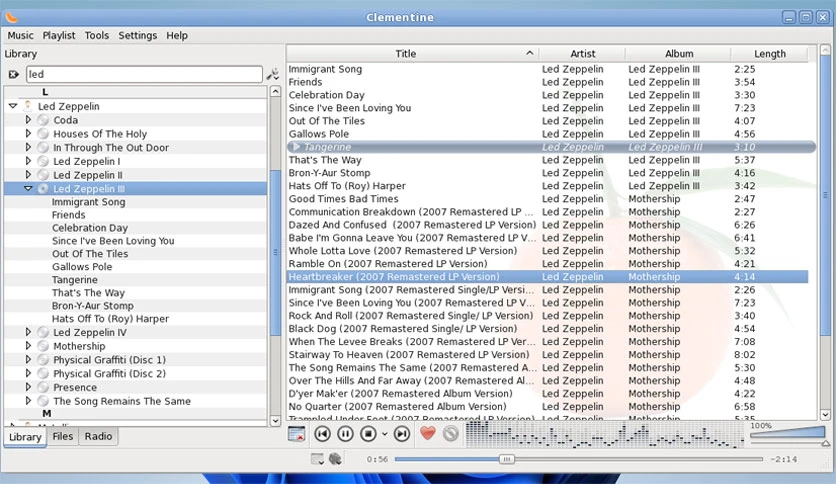The width and height of the screenshot is (836, 484).
Task: Click the Houses Of The Holy disc icon
Action: [43, 134]
